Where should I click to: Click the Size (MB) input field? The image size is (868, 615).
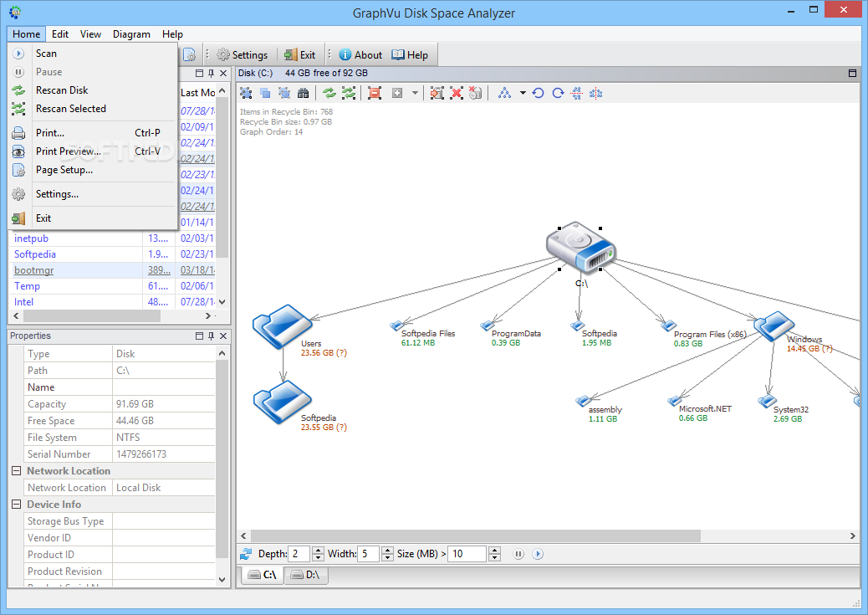point(467,554)
